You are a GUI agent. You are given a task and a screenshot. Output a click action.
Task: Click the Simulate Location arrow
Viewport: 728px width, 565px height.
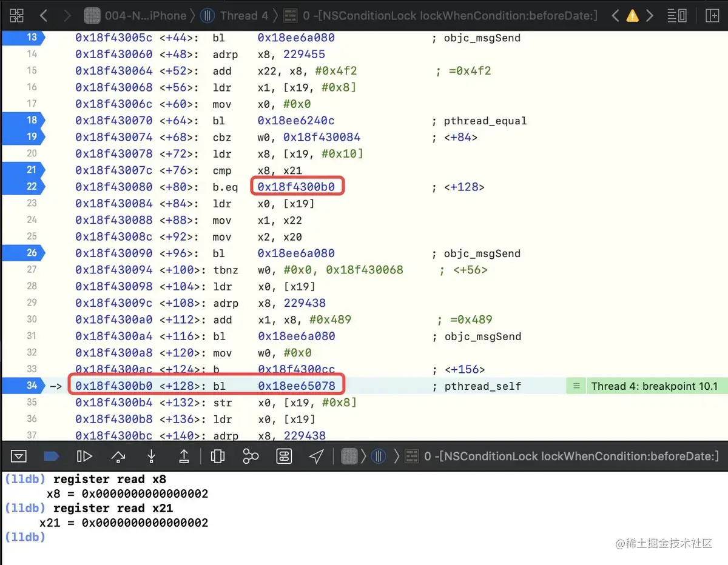316,456
